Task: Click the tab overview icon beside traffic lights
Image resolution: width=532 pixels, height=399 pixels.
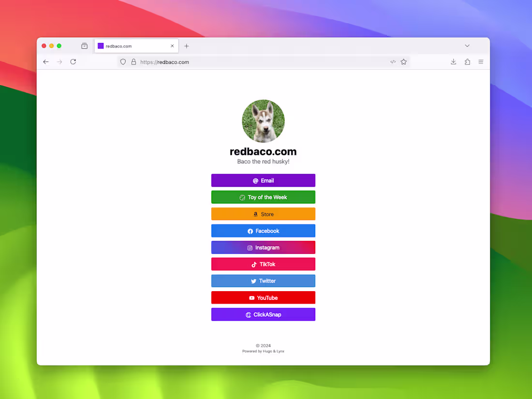Action: pyautogui.click(x=85, y=46)
